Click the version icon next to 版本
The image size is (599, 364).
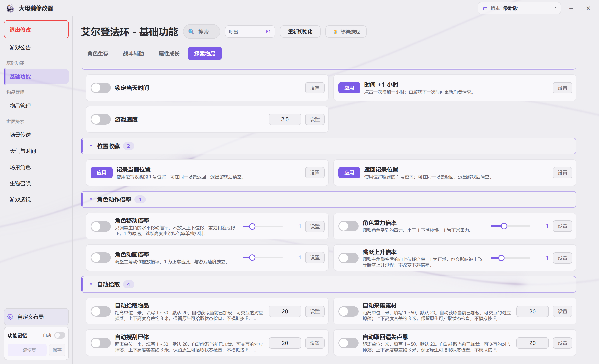coord(484,8)
